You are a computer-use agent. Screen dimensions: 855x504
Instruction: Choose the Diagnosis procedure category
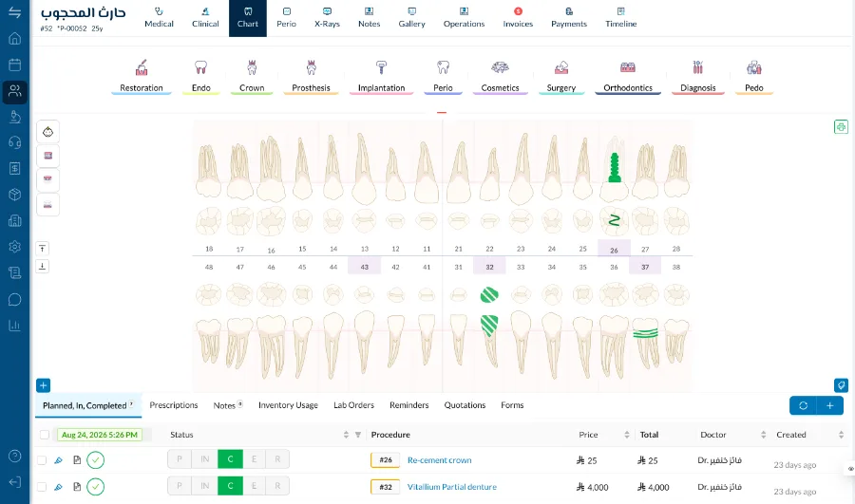tap(698, 76)
